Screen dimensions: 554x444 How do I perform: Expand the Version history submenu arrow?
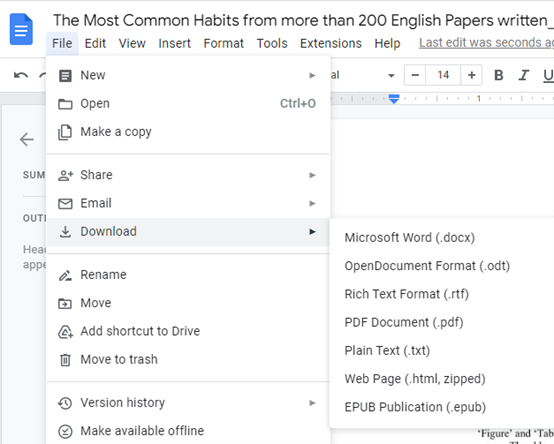pyautogui.click(x=312, y=403)
